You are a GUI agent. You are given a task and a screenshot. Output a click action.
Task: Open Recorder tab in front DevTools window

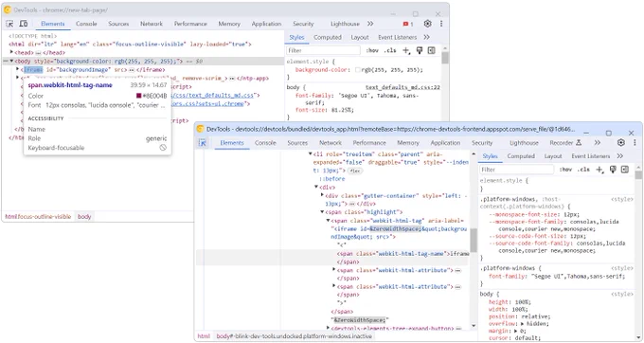tap(565, 142)
